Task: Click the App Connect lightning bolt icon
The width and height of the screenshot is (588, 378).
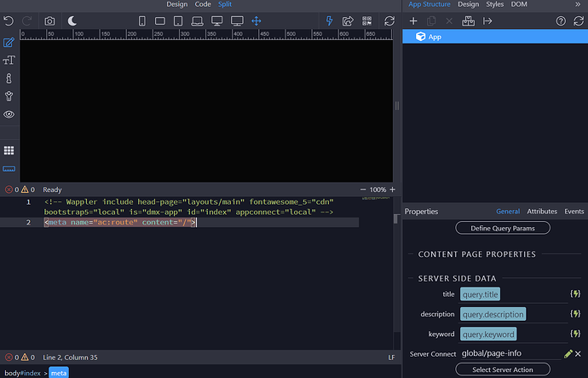Action: coord(330,20)
